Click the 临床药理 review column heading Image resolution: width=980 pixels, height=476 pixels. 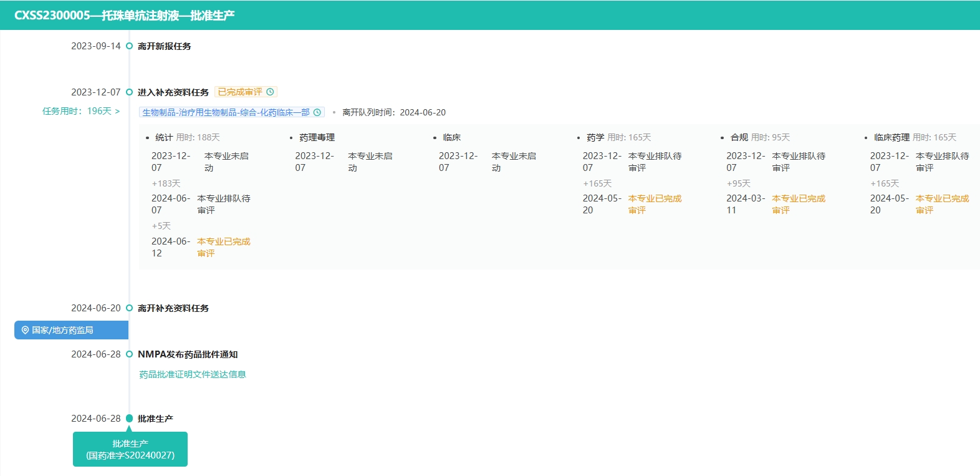pos(891,137)
